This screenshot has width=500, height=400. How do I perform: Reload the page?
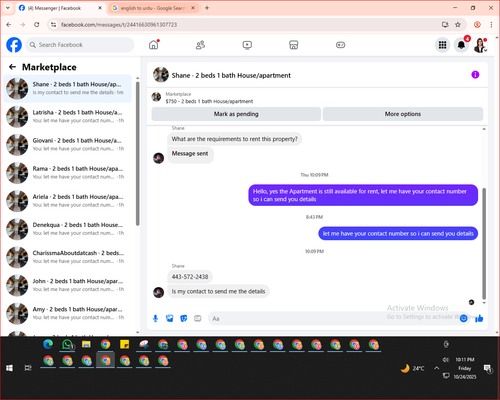[x=37, y=24]
